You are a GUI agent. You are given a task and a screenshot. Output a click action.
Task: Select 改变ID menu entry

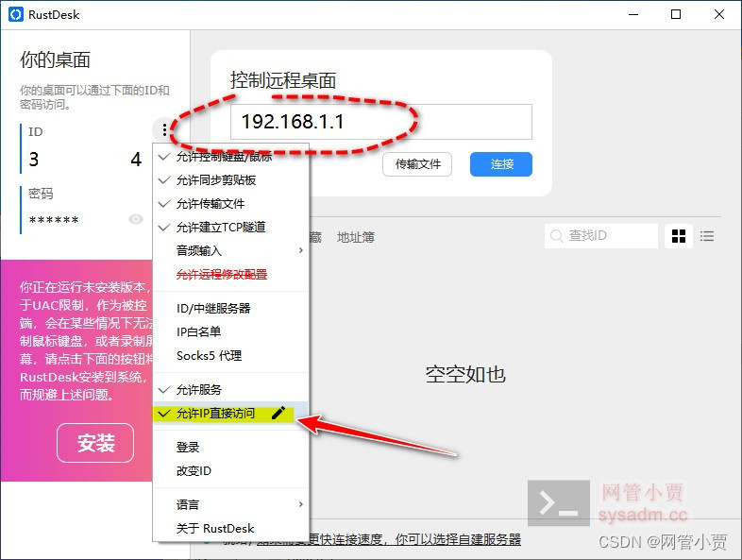click(x=231, y=471)
